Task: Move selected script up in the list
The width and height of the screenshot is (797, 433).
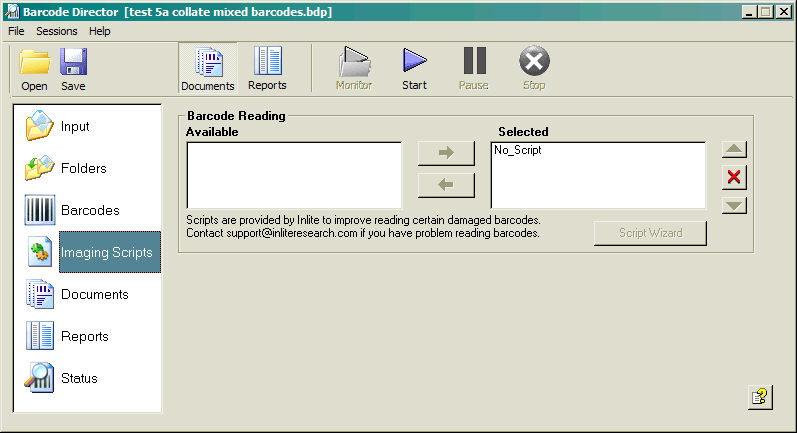Action: (x=734, y=149)
